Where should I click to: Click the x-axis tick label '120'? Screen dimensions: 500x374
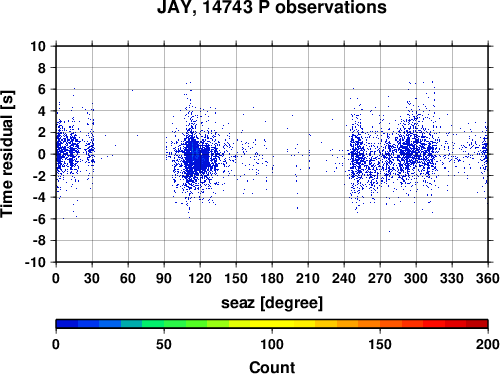[x=200, y=278]
